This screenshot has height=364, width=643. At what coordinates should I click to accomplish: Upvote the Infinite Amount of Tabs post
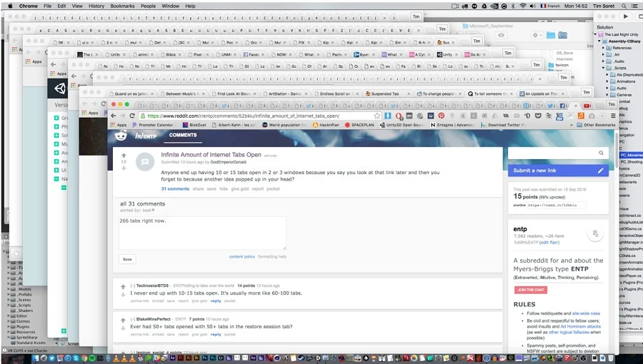124,156
